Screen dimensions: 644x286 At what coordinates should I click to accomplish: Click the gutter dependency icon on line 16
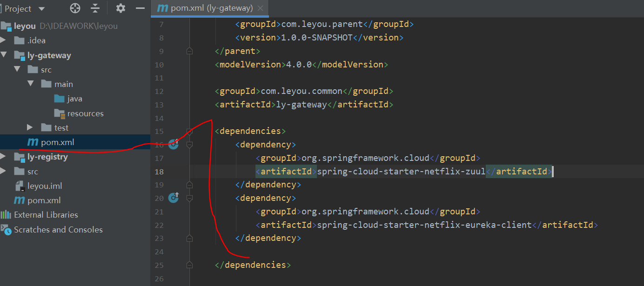click(174, 144)
